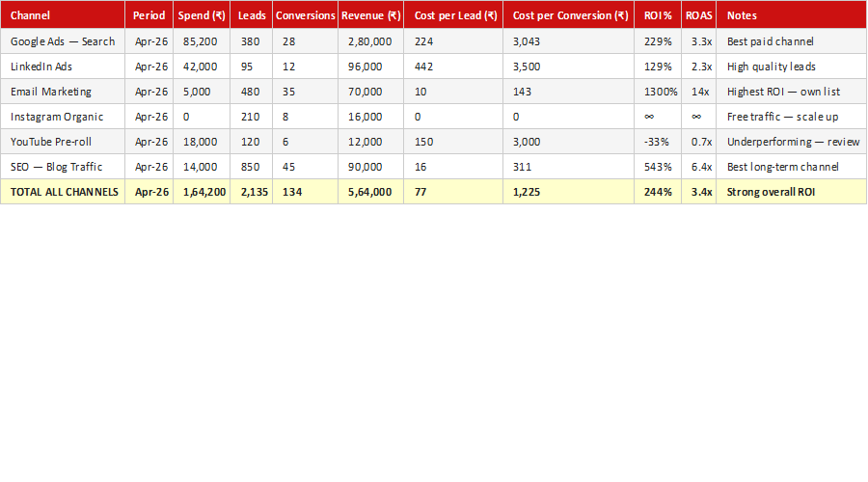Click total spend 1,64,200
The image size is (868, 482).
coord(202,192)
